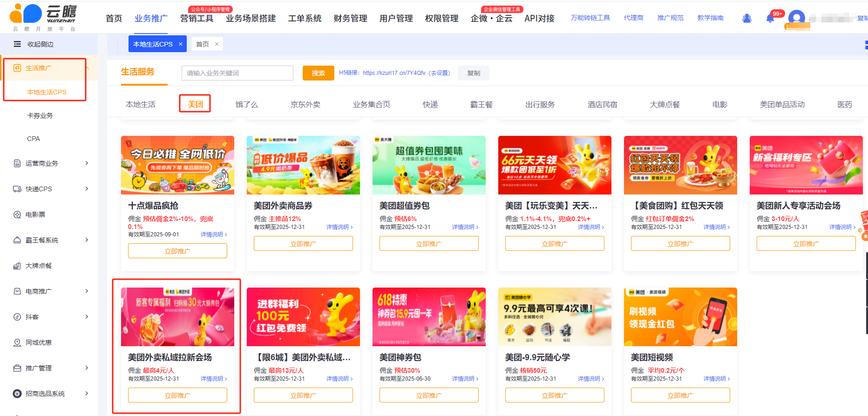Click the 万能转链工具 header link
Screen dimensions: 868x416
coord(590,18)
